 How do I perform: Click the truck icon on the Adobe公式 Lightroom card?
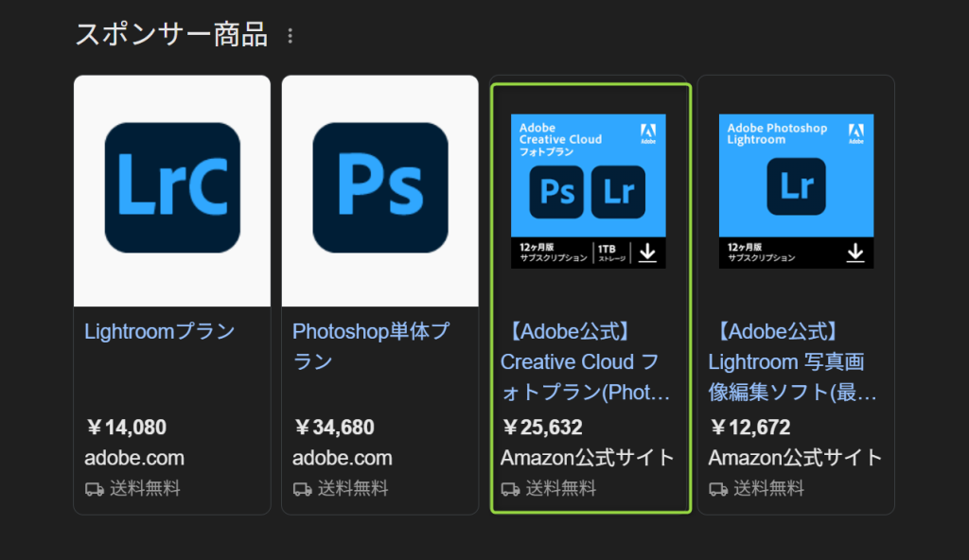[718, 489]
